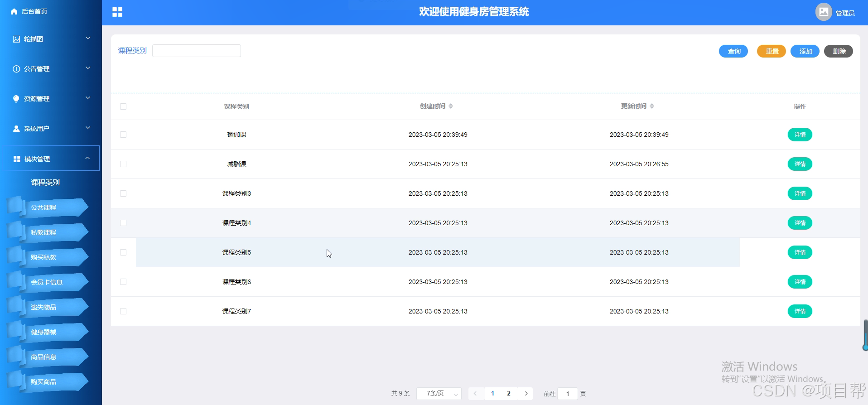Open the 7条/页 page size dropdown
868x405 pixels.
[x=439, y=393]
